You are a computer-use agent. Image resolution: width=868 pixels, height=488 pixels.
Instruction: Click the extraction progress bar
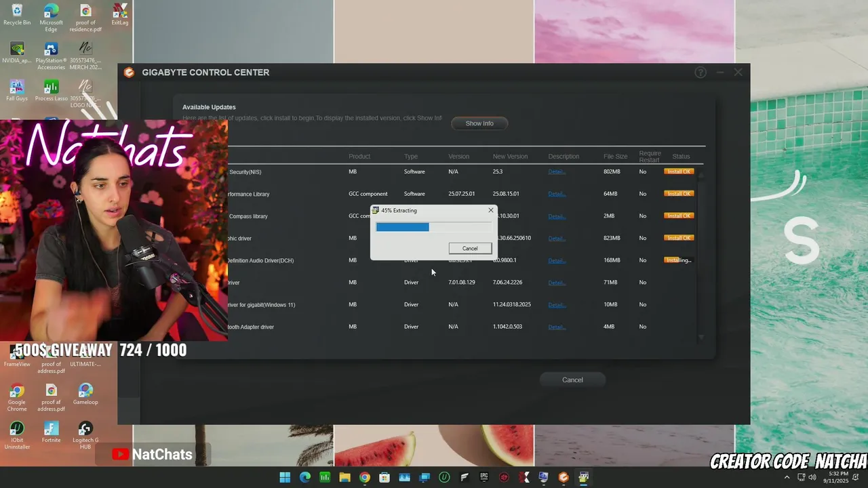click(x=433, y=227)
